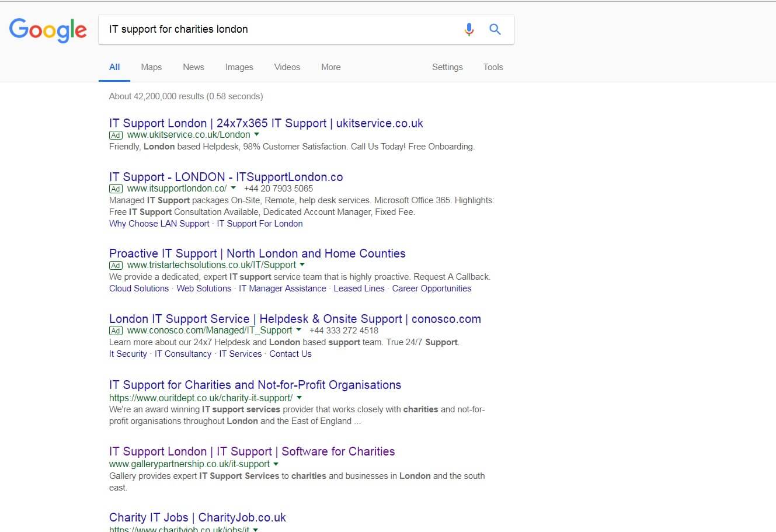The width and height of the screenshot is (776, 532).
Task: Switch to the Images tab
Action: (x=239, y=67)
